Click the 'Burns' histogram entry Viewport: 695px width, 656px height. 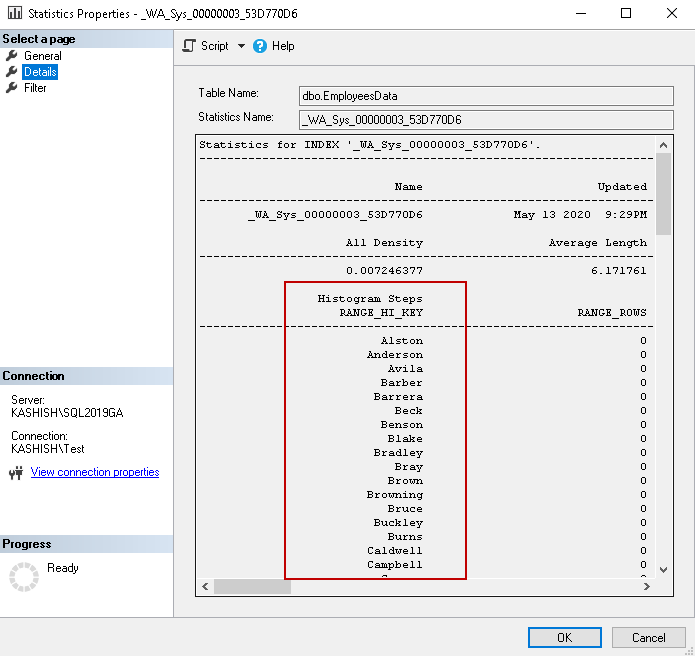pos(405,537)
